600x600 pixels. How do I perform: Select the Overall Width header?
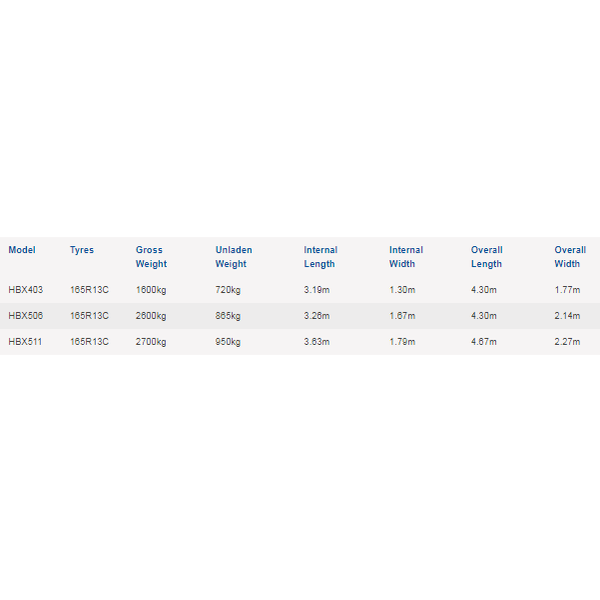click(570, 257)
